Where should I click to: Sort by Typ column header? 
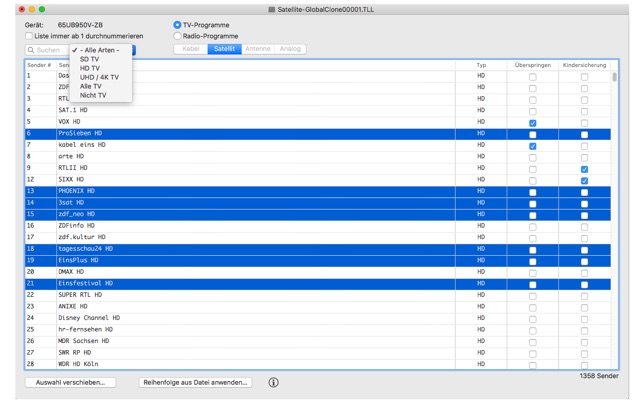pyautogui.click(x=481, y=65)
